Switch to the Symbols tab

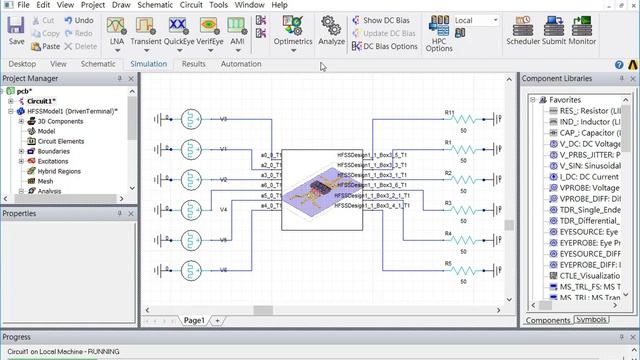pos(591,320)
